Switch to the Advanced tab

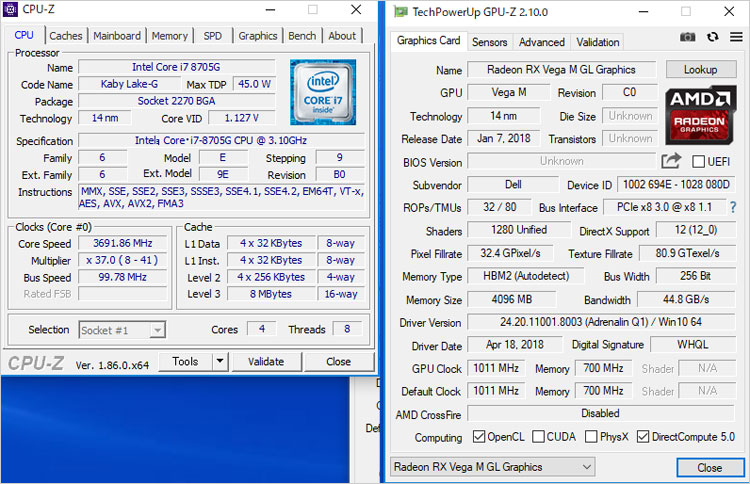click(x=541, y=42)
